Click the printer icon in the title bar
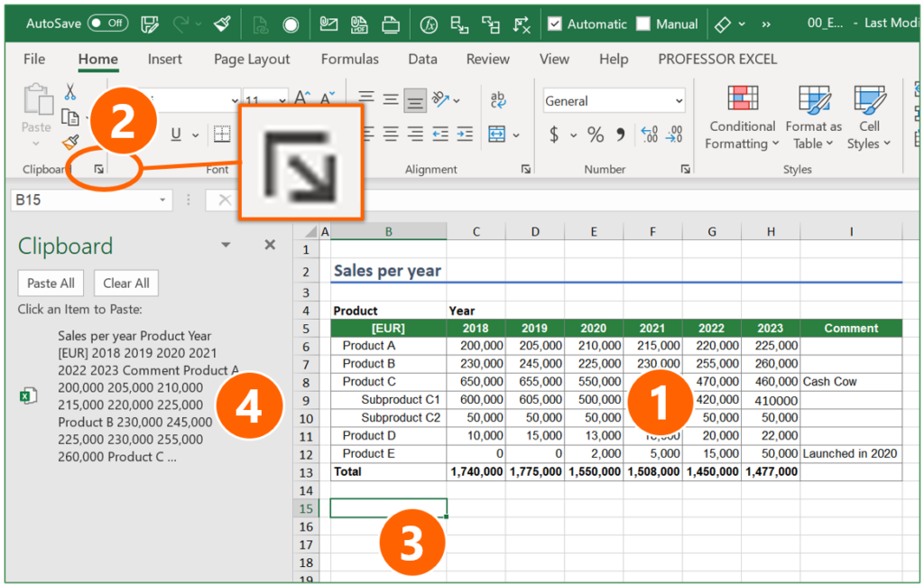The image size is (924, 586). pyautogui.click(x=390, y=24)
